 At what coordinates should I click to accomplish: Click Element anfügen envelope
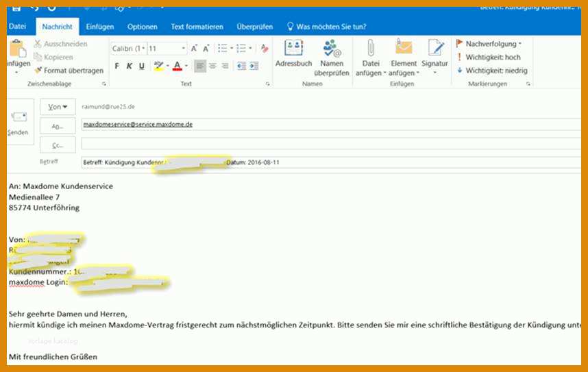click(404, 58)
